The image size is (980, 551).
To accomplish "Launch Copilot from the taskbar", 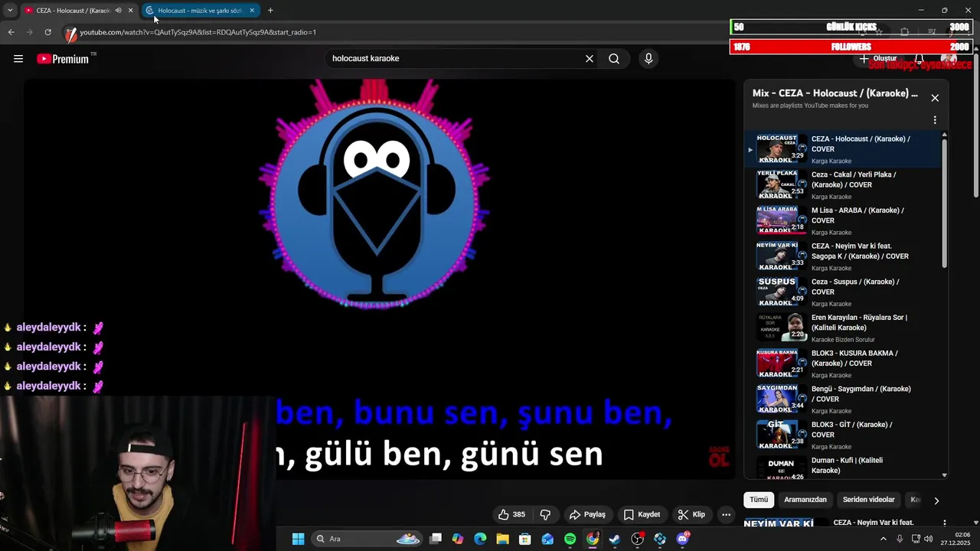I will (x=458, y=539).
